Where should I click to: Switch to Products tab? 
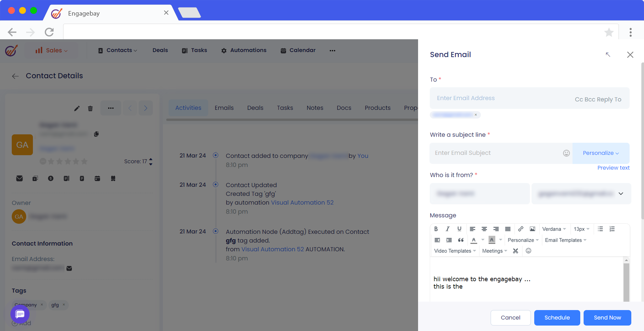pyautogui.click(x=377, y=108)
